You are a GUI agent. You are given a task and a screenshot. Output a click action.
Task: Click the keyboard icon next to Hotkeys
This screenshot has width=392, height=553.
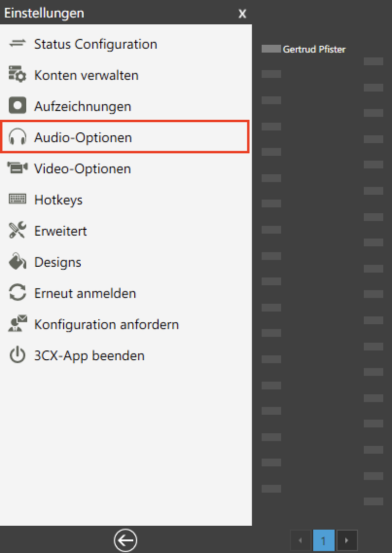(17, 200)
